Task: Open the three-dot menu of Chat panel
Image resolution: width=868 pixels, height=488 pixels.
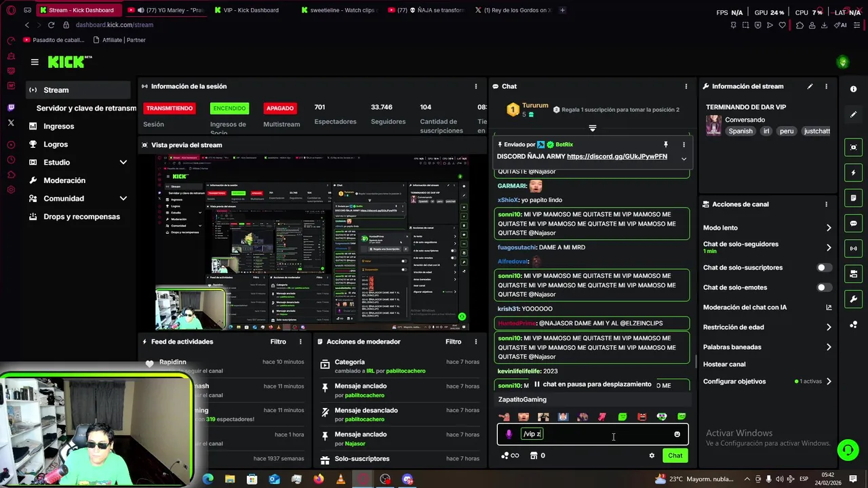Action: (x=686, y=87)
